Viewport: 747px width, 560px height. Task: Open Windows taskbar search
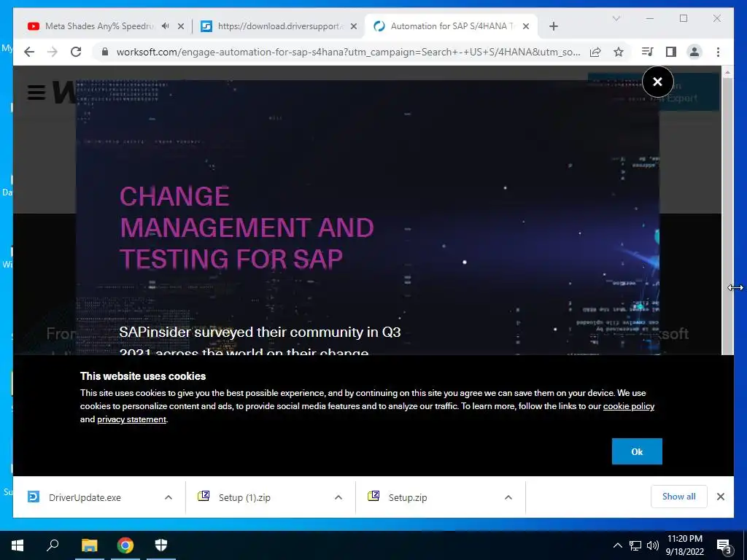(x=53, y=545)
